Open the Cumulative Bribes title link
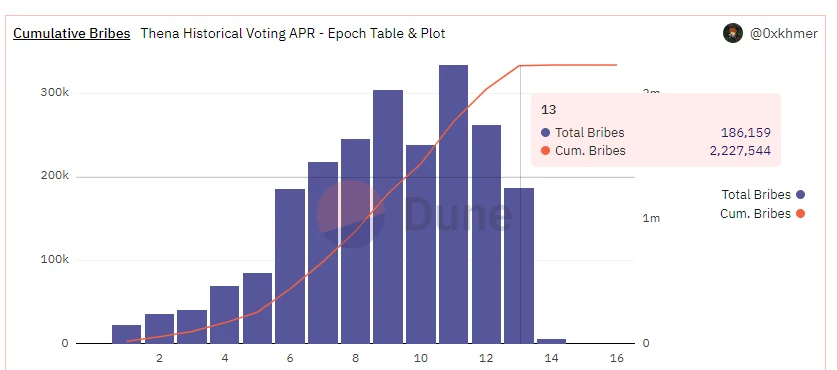The height and width of the screenshot is (370, 837). (72, 33)
